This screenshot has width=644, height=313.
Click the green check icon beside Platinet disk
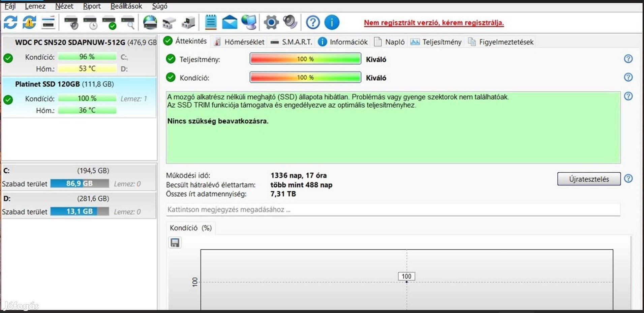8,100
